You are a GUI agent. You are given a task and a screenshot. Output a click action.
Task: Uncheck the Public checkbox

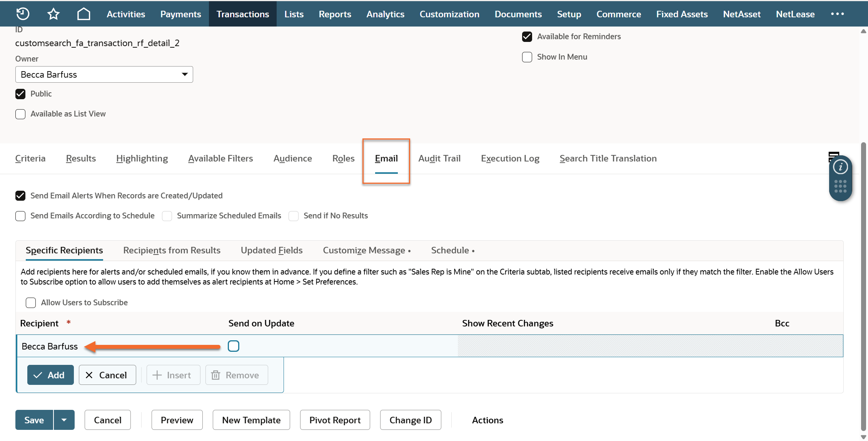pos(20,94)
